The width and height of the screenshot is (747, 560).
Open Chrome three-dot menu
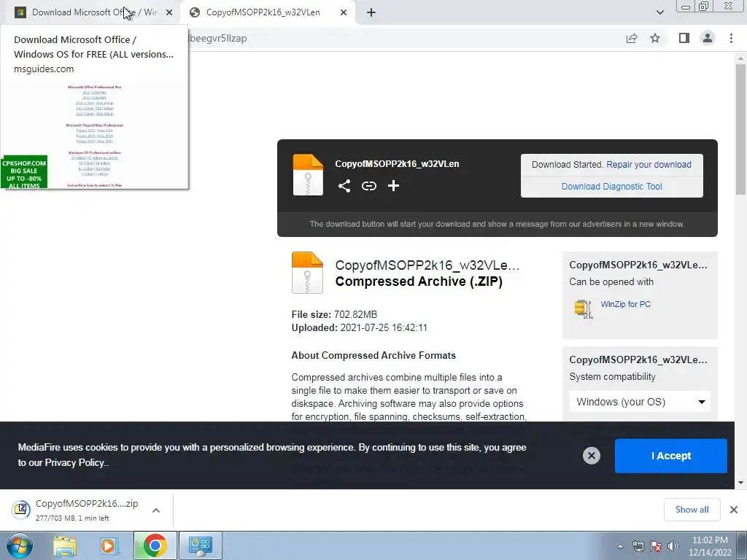pyautogui.click(x=731, y=38)
